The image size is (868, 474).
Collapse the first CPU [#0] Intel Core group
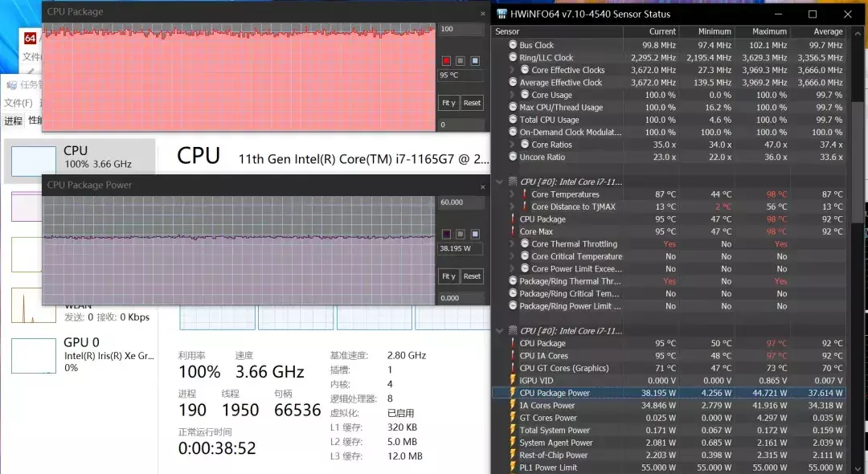[500, 182]
